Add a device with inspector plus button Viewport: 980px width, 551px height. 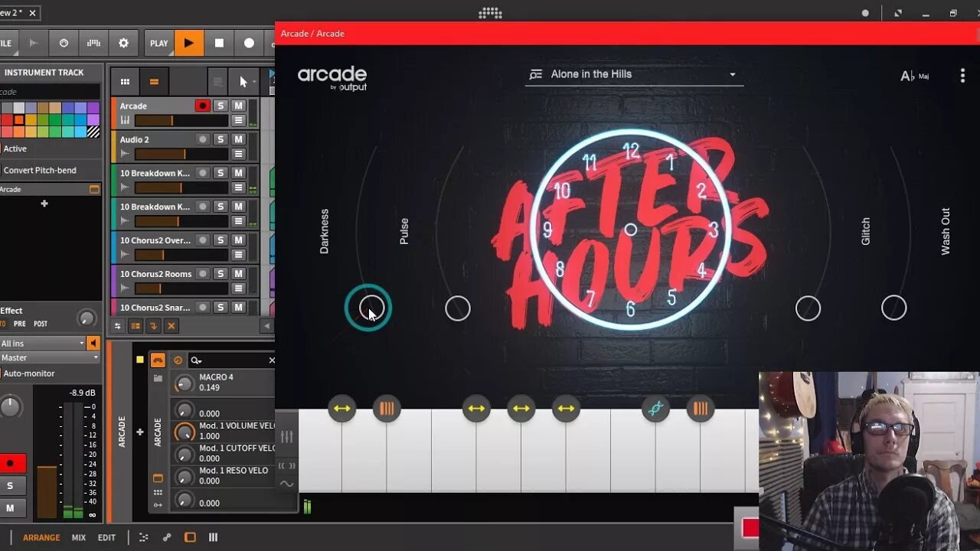pyautogui.click(x=44, y=204)
